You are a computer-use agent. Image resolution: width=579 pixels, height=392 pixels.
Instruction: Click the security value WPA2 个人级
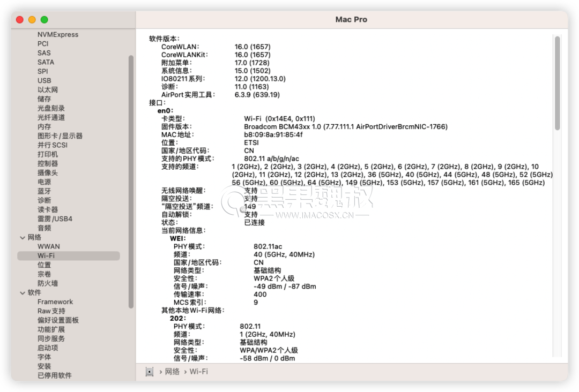tap(274, 278)
